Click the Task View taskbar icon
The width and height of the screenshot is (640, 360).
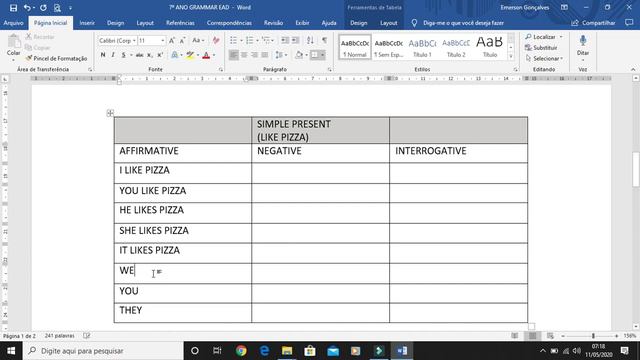click(x=217, y=351)
